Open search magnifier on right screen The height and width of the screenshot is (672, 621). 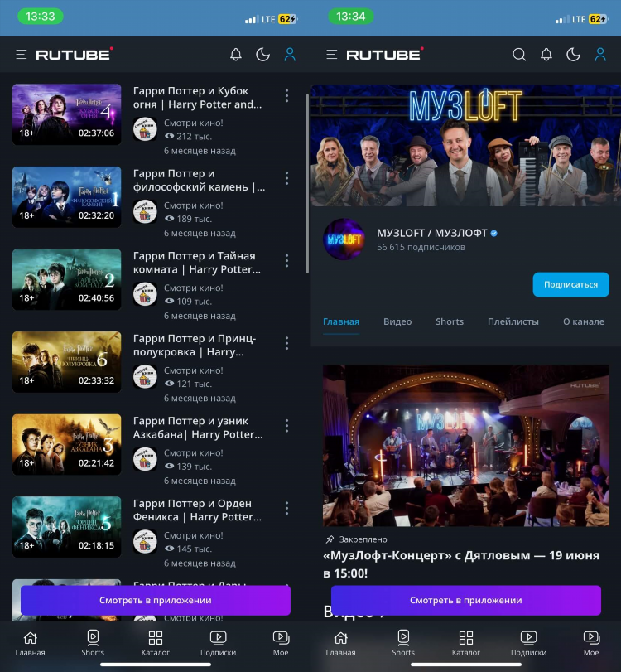point(519,55)
